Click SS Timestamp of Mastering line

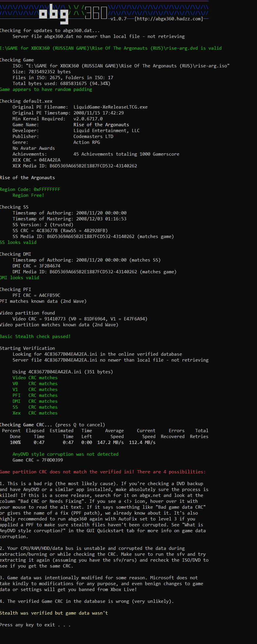(69, 219)
